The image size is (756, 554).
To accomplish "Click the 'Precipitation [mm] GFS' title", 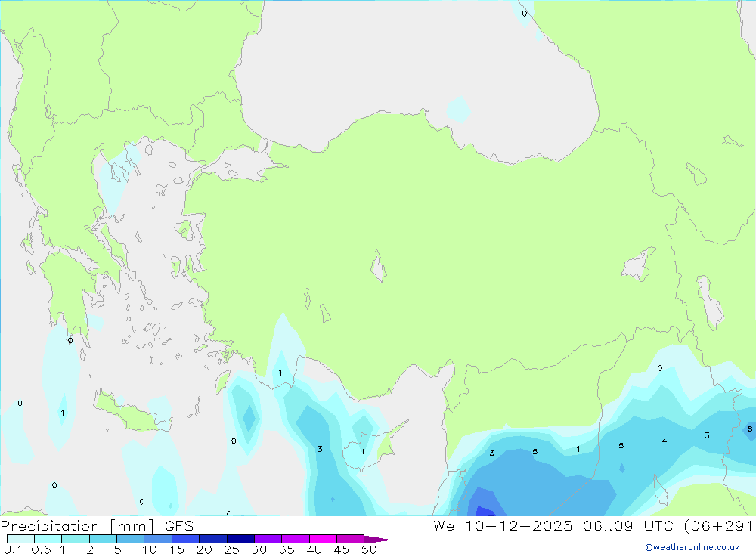I will [x=97, y=526].
